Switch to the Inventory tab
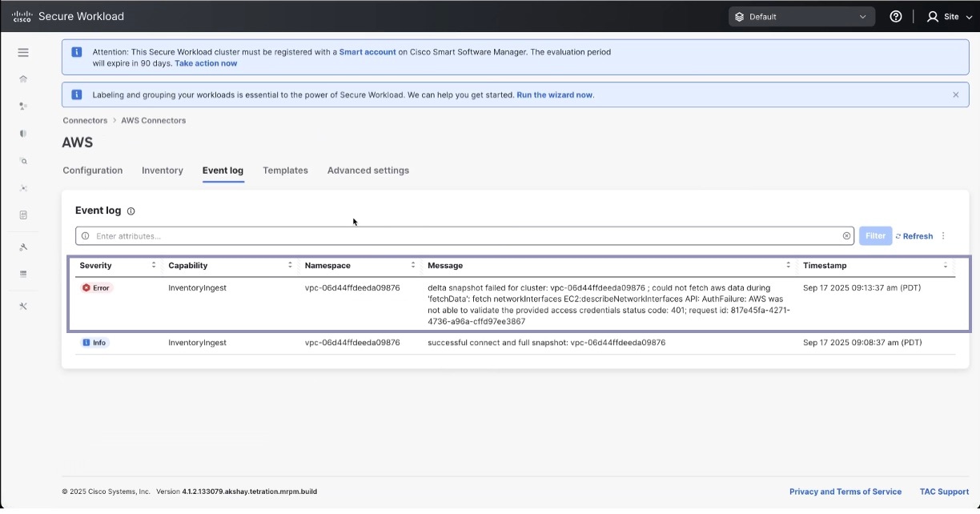This screenshot has height=514, width=980. click(163, 171)
